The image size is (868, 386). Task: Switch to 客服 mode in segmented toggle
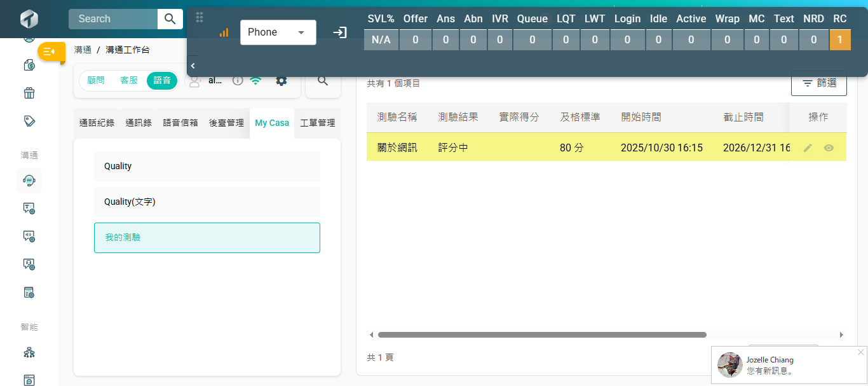click(x=129, y=81)
